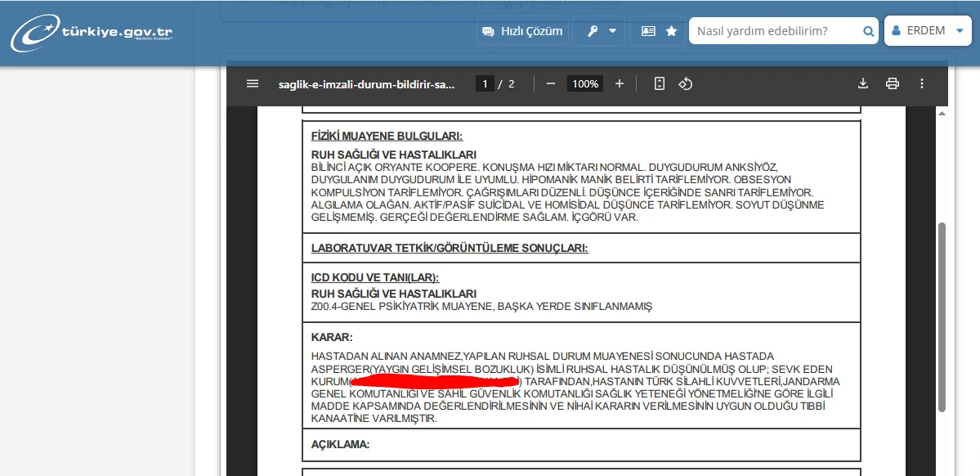Click the 'Z00.4-GENEL PSİKİYATRİK MUAYENE' diagnosis line
This screenshot has width=980, height=476.
[481, 307]
